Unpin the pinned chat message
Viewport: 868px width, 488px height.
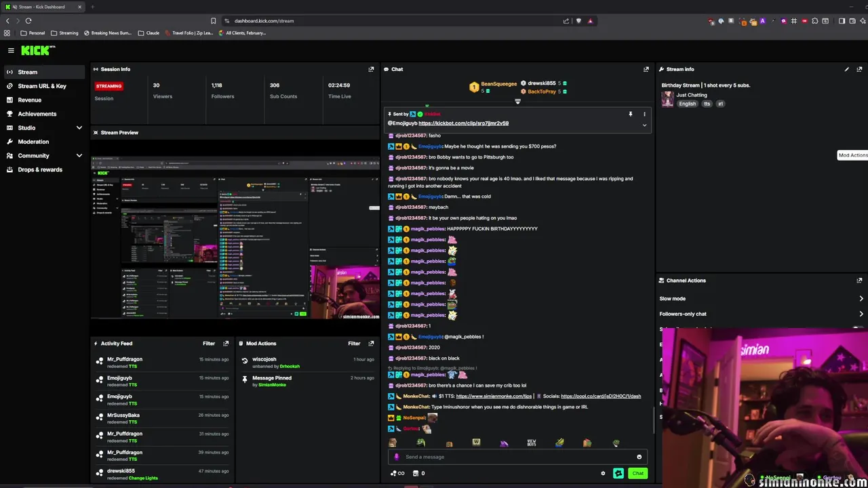(x=630, y=114)
